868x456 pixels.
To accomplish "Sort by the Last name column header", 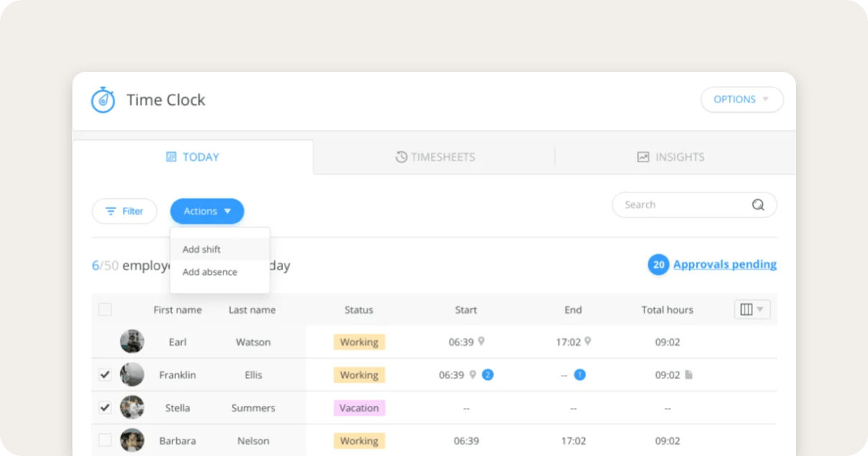I will point(252,310).
